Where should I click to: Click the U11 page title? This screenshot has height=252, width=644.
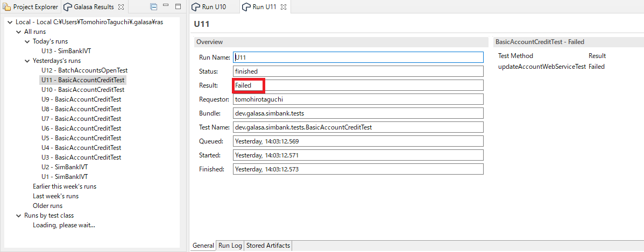click(x=202, y=24)
